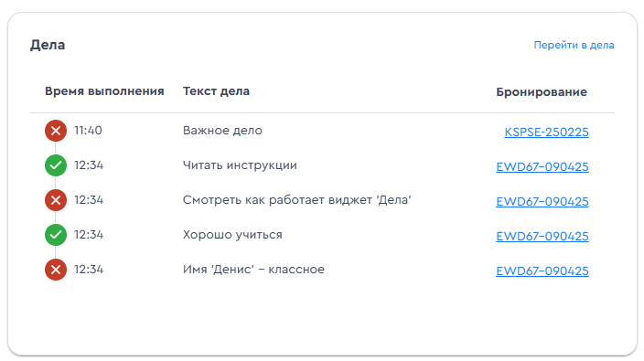Open EWD67-090425 link for 'Имя Денис' row
644x361 pixels.
(542, 271)
